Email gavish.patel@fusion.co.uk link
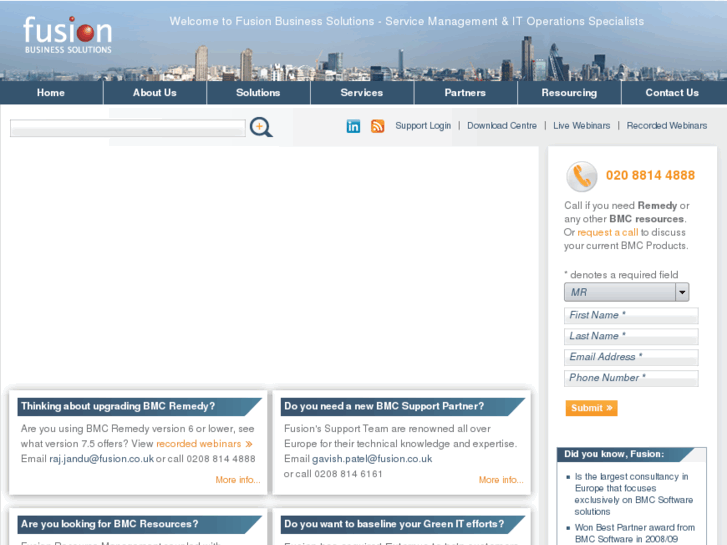Viewport: 727px width, 545px height. tap(372, 459)
